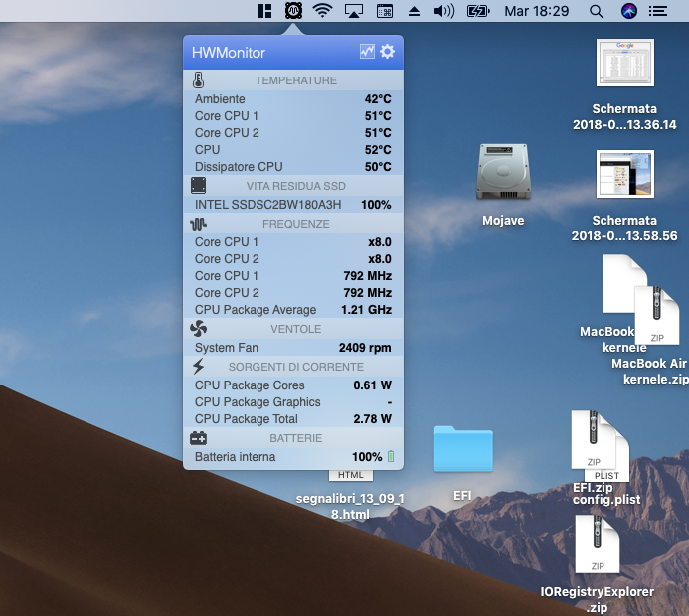
Task: Open the battery status menu
Action: [x=478, y=11]
